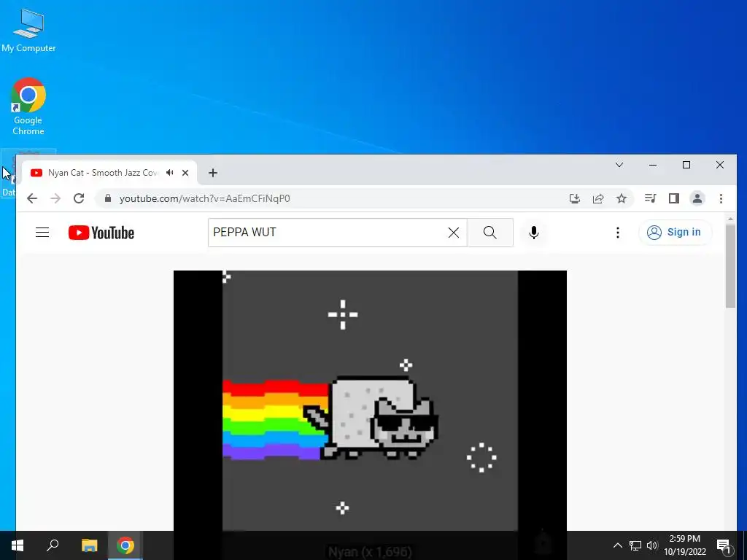
Task: Toggle the Chrome side panel
Action: click(x=673, y=198)
